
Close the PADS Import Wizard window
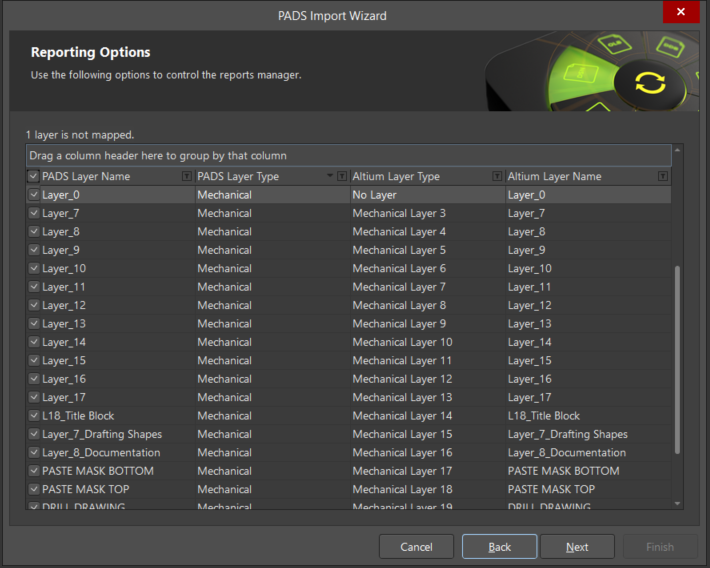click(x=681, y=12)
